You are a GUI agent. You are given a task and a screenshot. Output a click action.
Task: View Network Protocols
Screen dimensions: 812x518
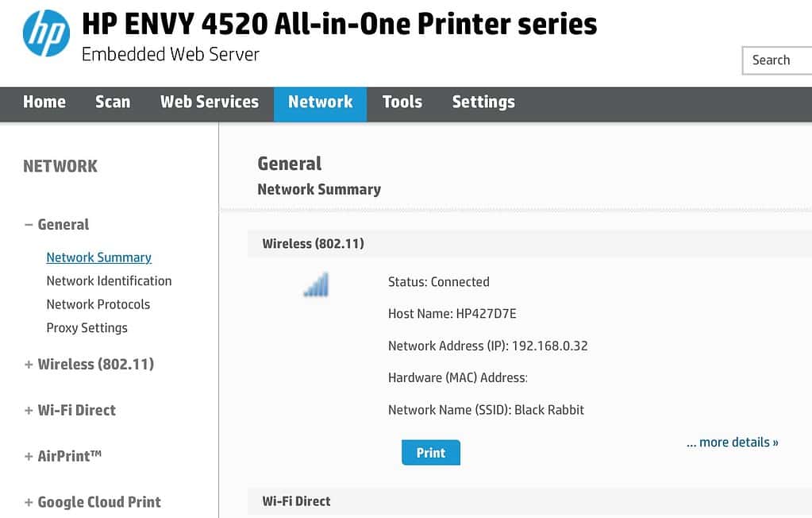tap(98, 304)
